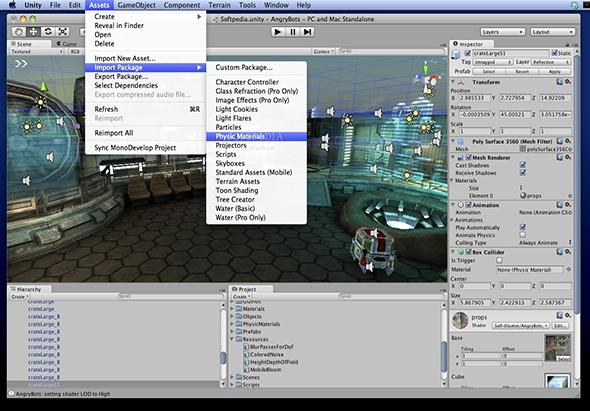Click BlurPassesForDof shader asset icon
The height and width of the screenshot is (411, 590).
(x=246, y=347)
